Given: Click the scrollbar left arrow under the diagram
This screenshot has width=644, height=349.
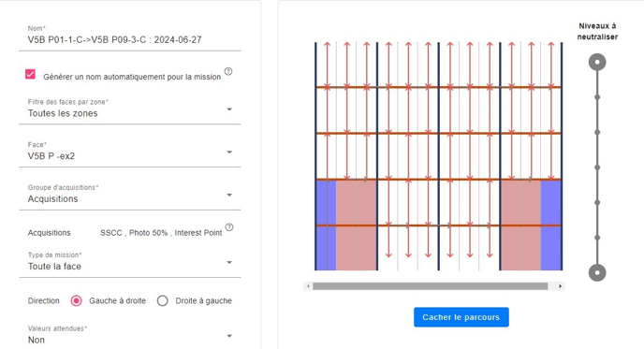Looking at the screenshot, I should pos(309,286).
